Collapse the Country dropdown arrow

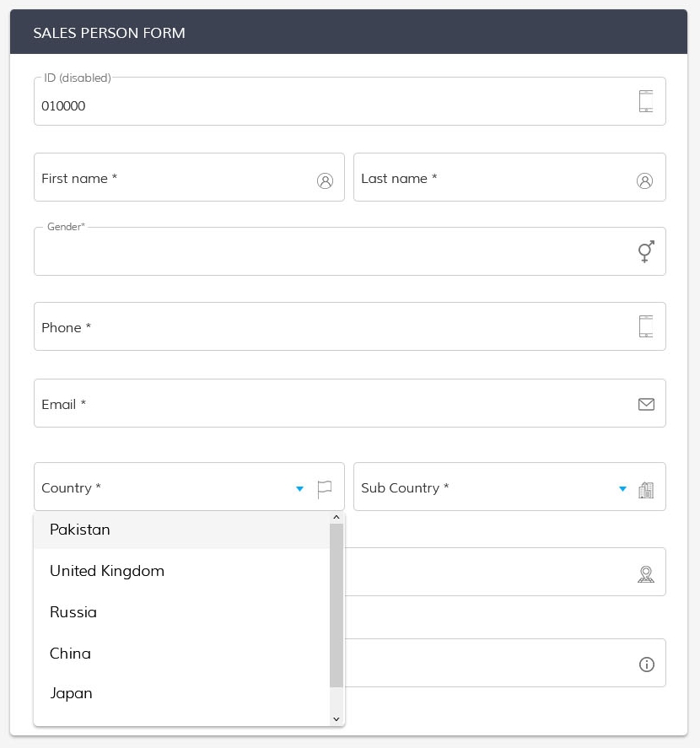click(x=299, y=488)
